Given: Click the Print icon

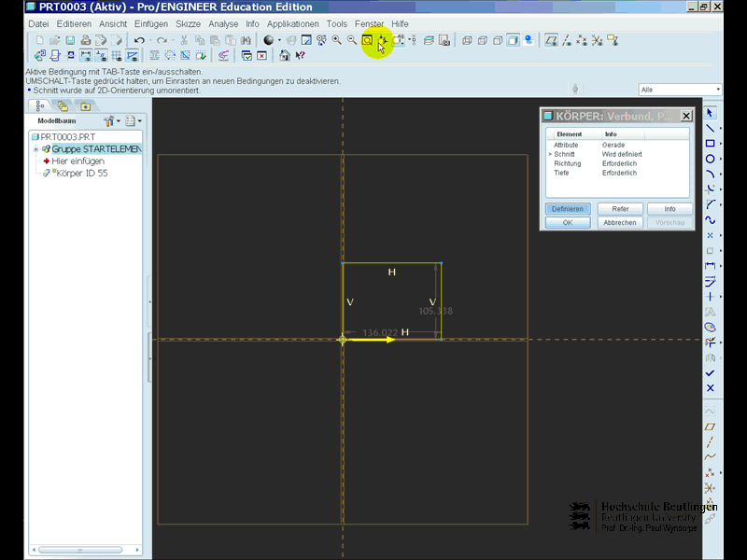Looking at the screenshot, I should 85,40.
